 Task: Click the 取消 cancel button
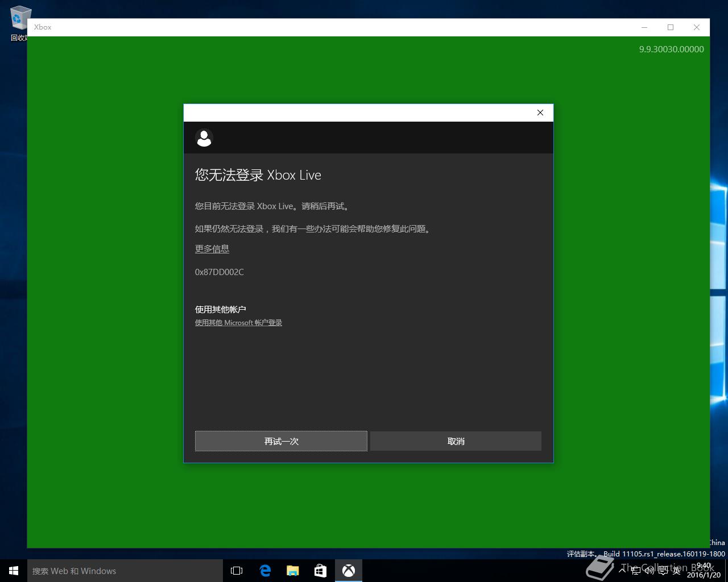point(456,441)
